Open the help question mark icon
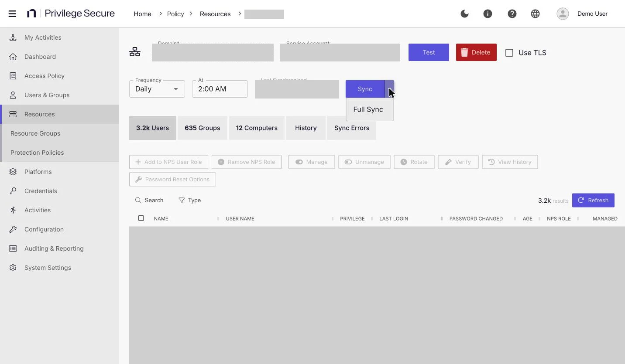The height and width of the screenshot is (364, 625). tap(512, 14)
